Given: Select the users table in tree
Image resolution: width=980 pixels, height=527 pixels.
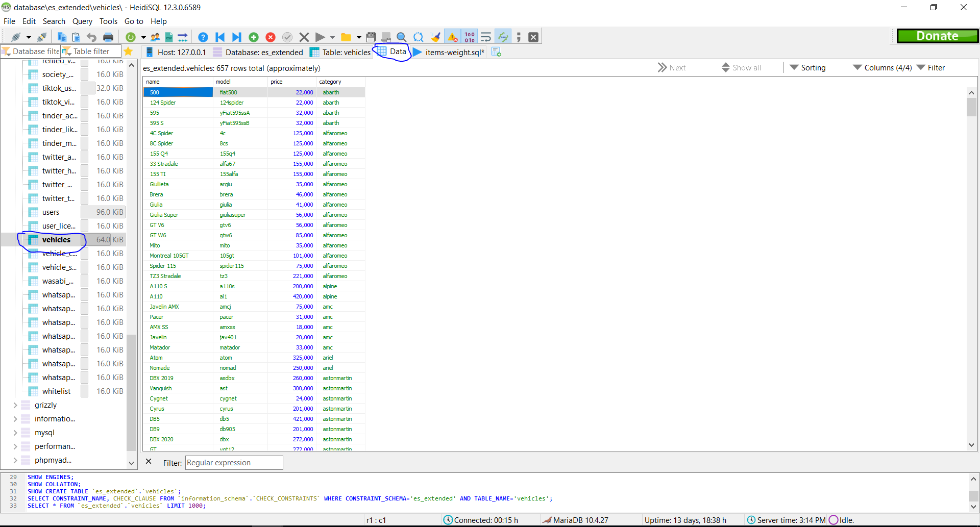Looking at the screenshot, I should (x=51, y=212).
